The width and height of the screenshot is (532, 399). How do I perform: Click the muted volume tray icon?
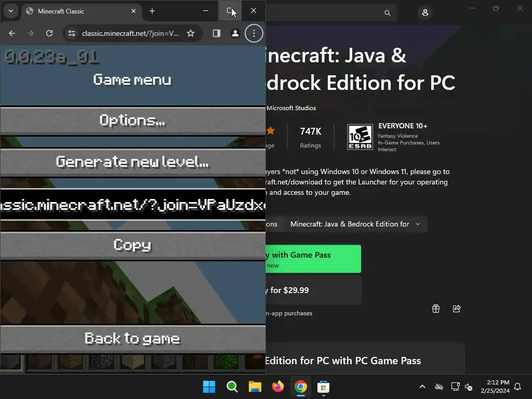(x=469, y=387)
